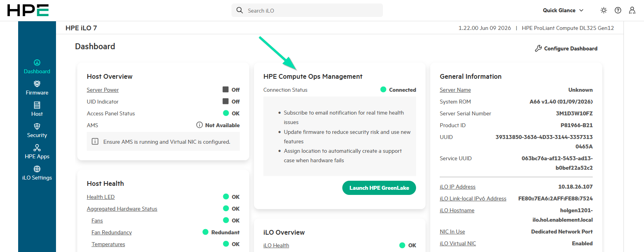Screen dimensions: 644x252
Task: Click the HPE Apps sidebar icon
Action: click(37, 148)
